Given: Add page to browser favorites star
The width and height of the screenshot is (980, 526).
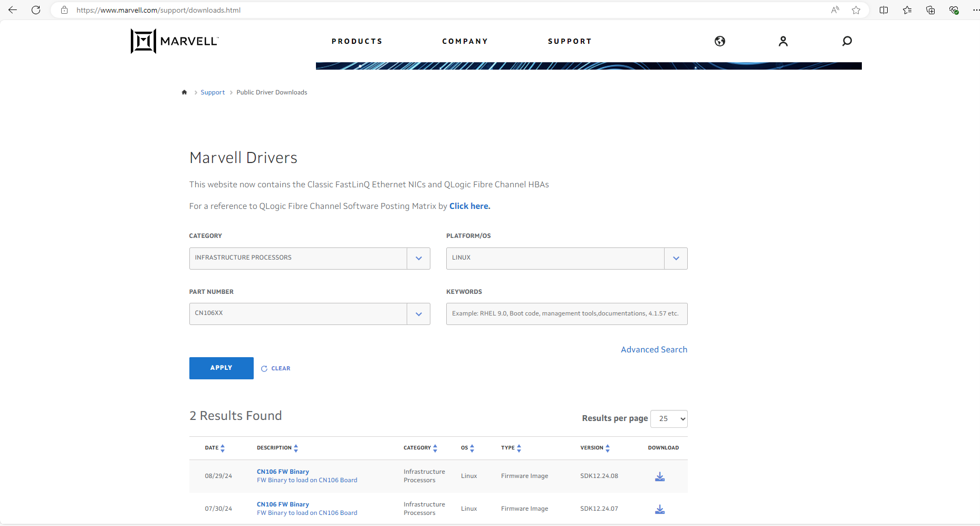Looking at the screenshot, I should (856, 10).
